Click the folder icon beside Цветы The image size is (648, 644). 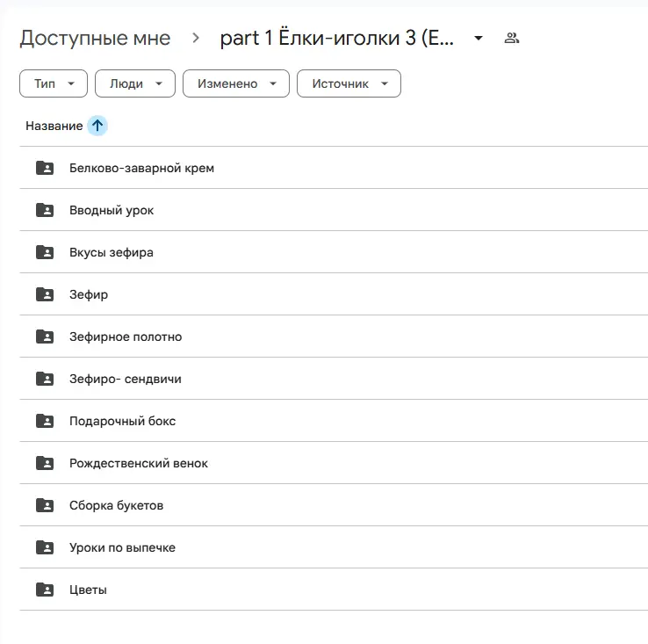45,590
